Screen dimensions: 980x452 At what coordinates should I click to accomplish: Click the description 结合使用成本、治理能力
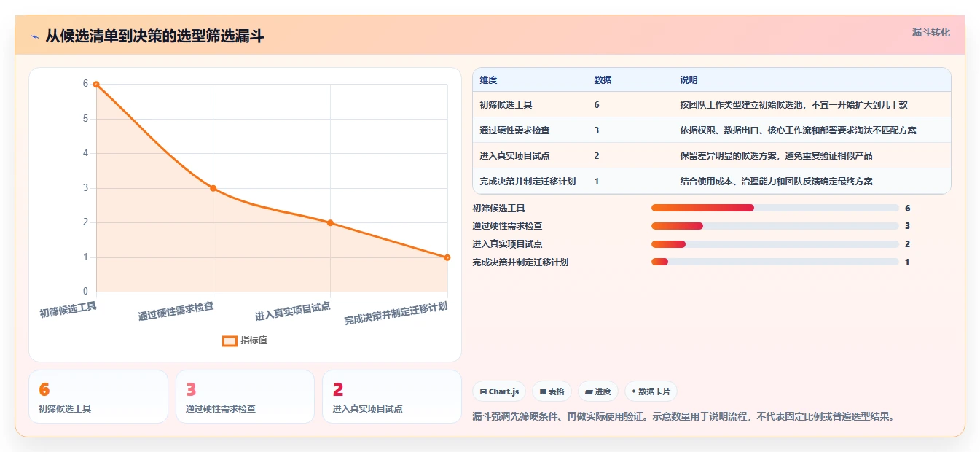[x=776, y=182]
